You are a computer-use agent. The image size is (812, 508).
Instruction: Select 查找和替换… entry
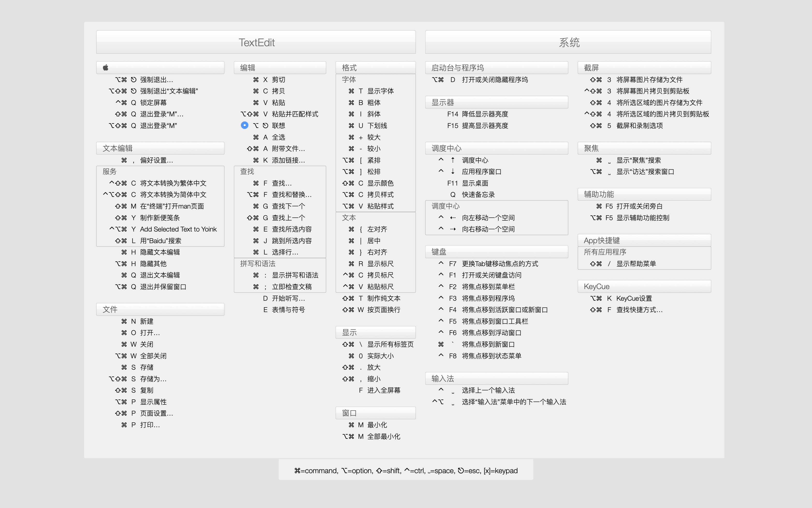[x=280, y=194]
